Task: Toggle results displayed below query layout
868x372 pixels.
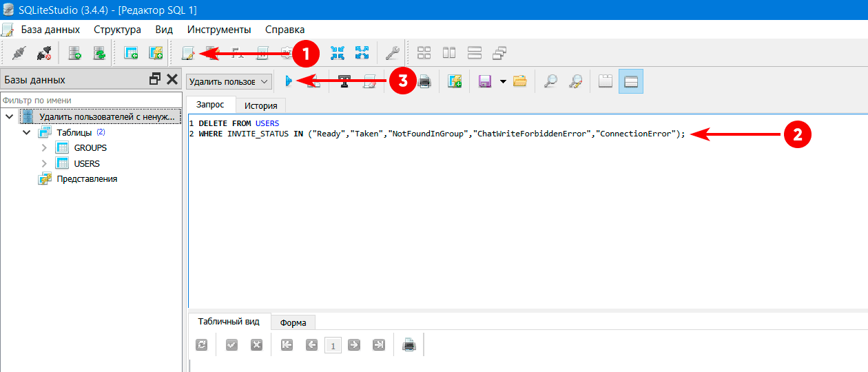Action: point(630,81)
